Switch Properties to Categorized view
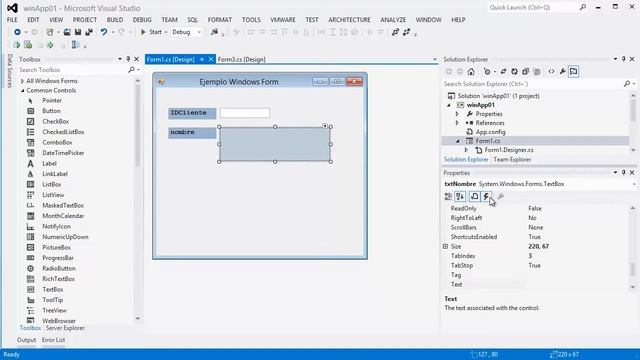 click(x=448, y=196)
